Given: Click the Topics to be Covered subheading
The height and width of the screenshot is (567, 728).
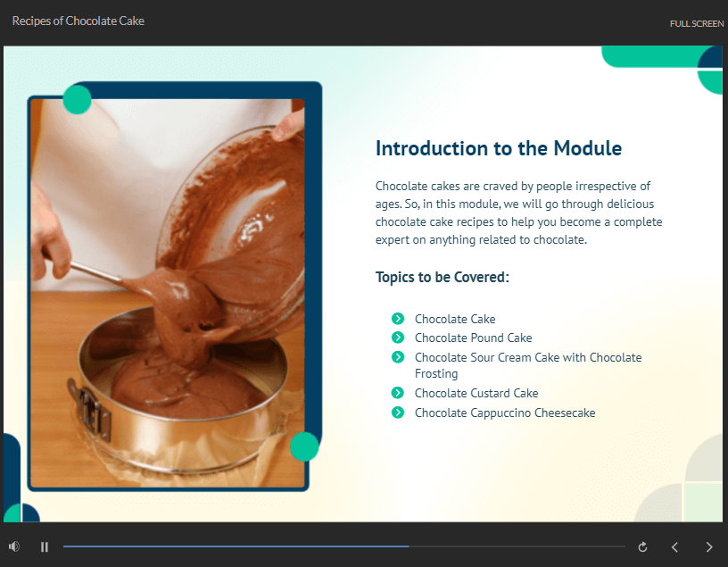Looking at the screenshot, I should pyautogui.click(x=442, y=277).
